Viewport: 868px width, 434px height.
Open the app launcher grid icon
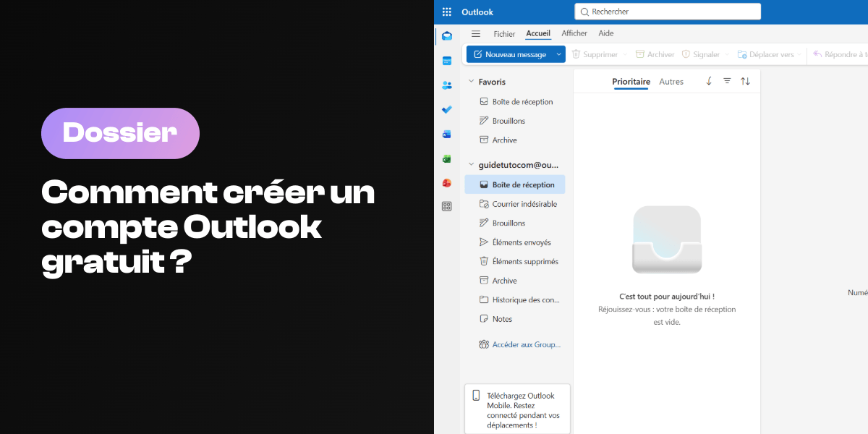pyautogui.click(x=447, y=12)
